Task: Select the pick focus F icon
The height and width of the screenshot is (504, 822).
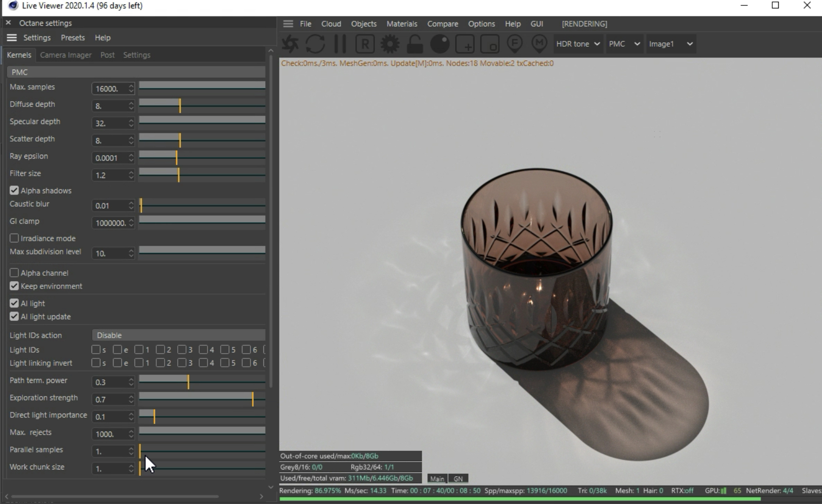Action: [515, 44]
